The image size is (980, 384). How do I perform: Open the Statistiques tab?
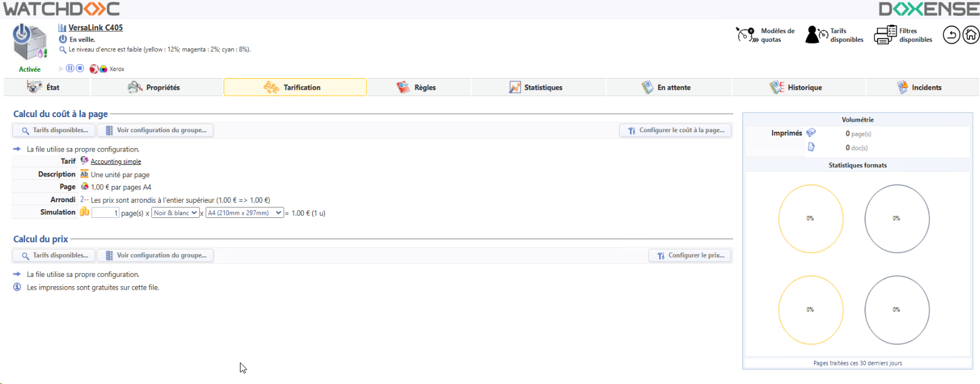[x=536, y=87]
